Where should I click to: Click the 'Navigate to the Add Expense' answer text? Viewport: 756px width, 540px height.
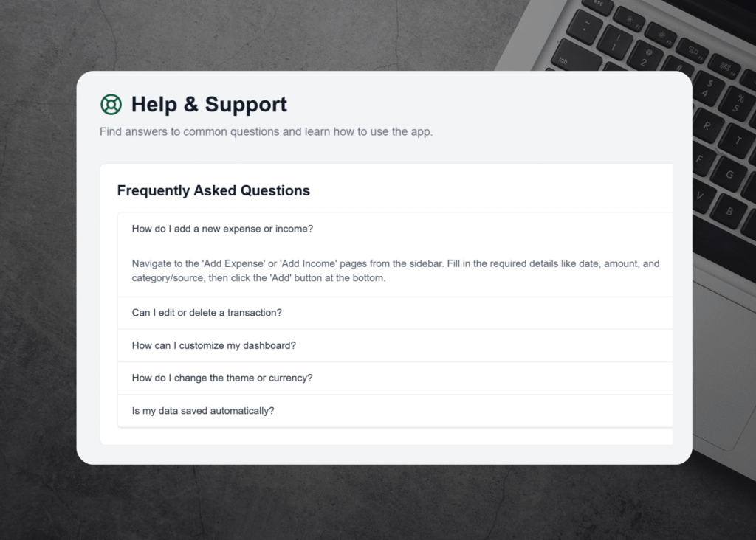point(395,271)
